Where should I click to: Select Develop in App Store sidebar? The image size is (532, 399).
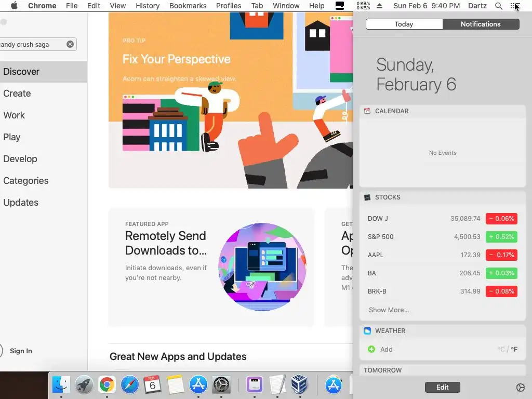coord(44,159)
